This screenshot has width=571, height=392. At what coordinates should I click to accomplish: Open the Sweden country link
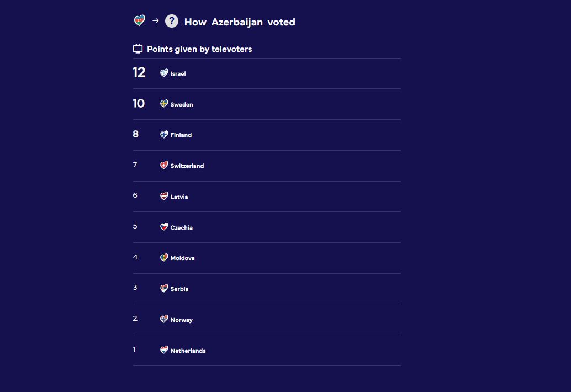pyautogui.click(x=182, y=104)
